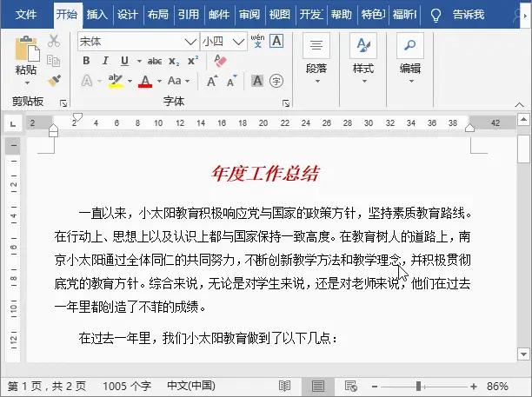
Task: Decrease font size with shrink icon
Action: [232, 81]
